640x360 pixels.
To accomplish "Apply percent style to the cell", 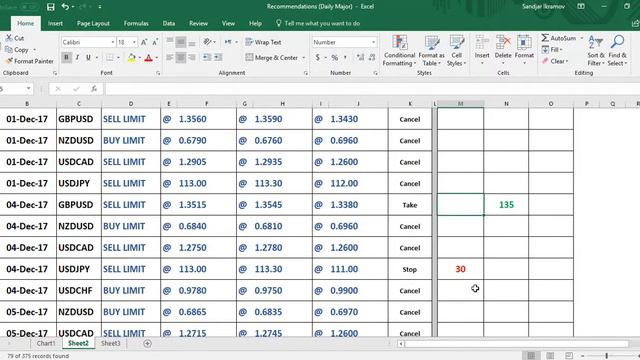I will (335, 58).
